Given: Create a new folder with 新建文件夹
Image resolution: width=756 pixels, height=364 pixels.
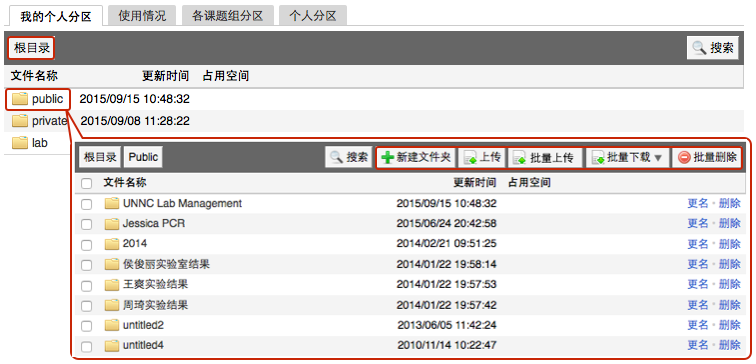Looking at the screenshot, I should [416, 157].
